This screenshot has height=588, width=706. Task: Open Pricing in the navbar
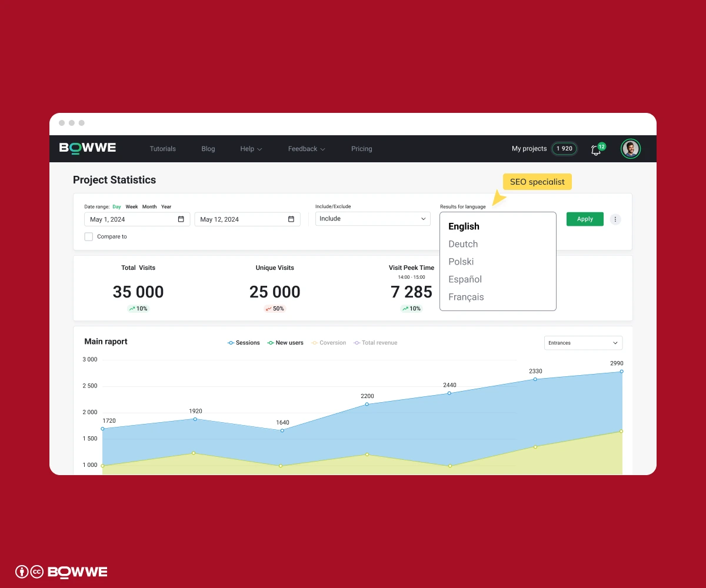362,149
